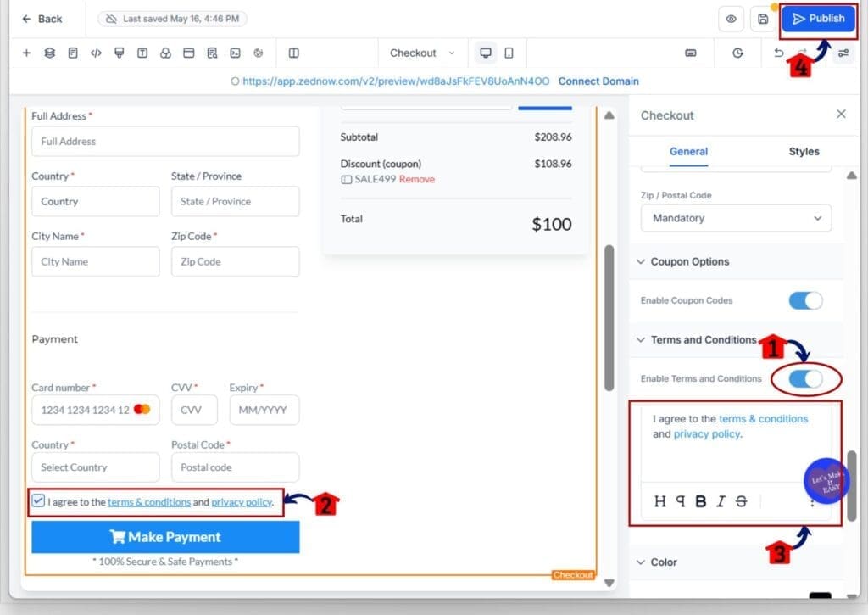Open the version history clock icon

737,53
